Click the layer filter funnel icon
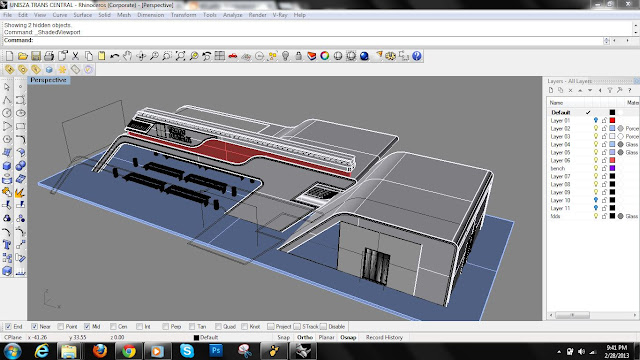The image size is (640, 360). [610, 90]
